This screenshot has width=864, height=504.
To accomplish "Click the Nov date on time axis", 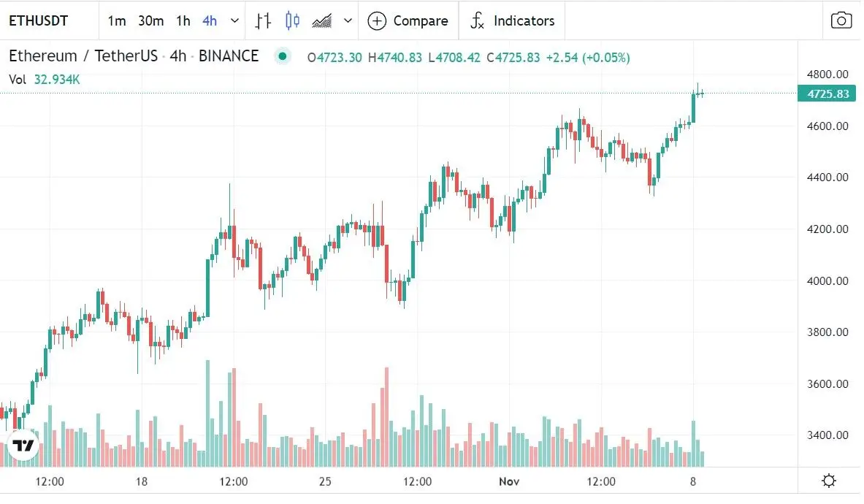I will click(x=508, y=481).
